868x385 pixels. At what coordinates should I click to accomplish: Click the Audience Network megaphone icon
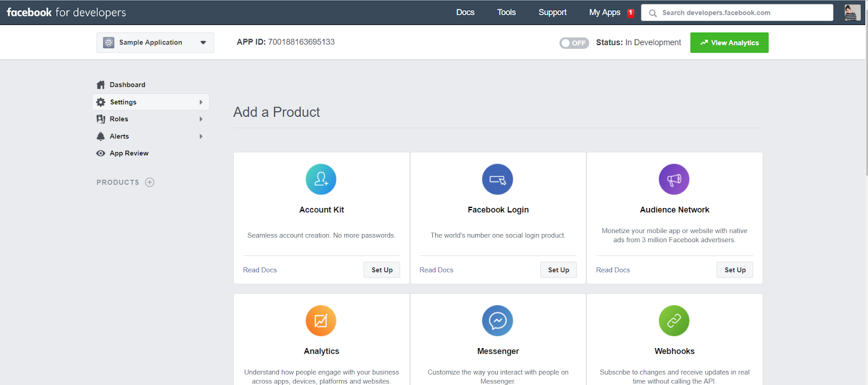(x=674, y=179)
